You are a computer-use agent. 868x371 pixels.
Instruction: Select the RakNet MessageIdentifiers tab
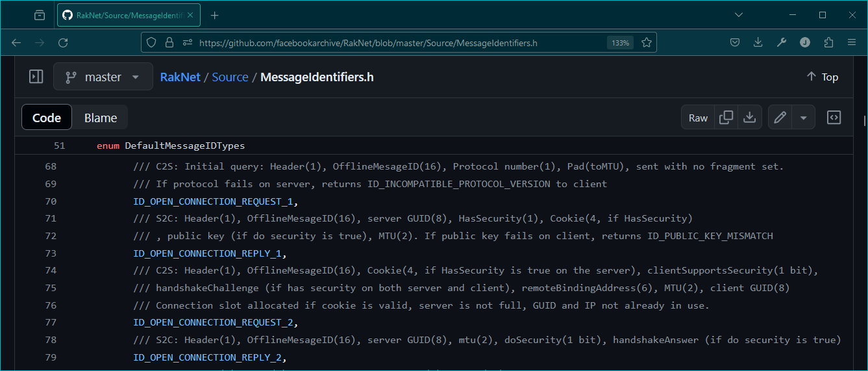pyautogui.click(x=122, y=16)
